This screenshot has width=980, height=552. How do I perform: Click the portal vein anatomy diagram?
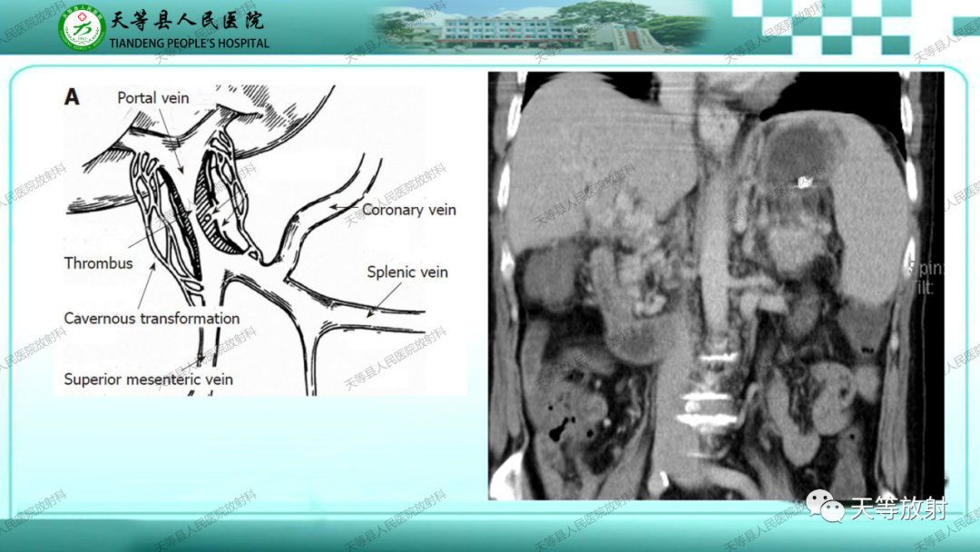pos(260,240)
